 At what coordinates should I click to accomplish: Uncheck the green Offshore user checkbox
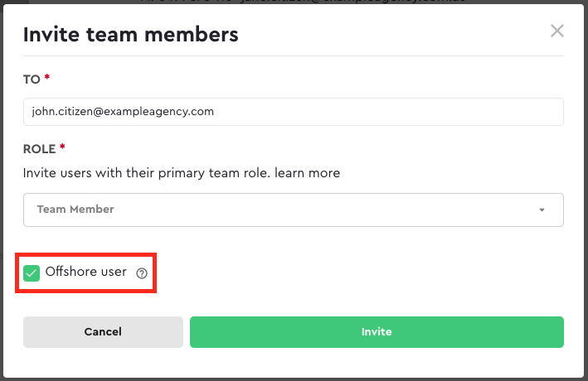click(32, 273)
